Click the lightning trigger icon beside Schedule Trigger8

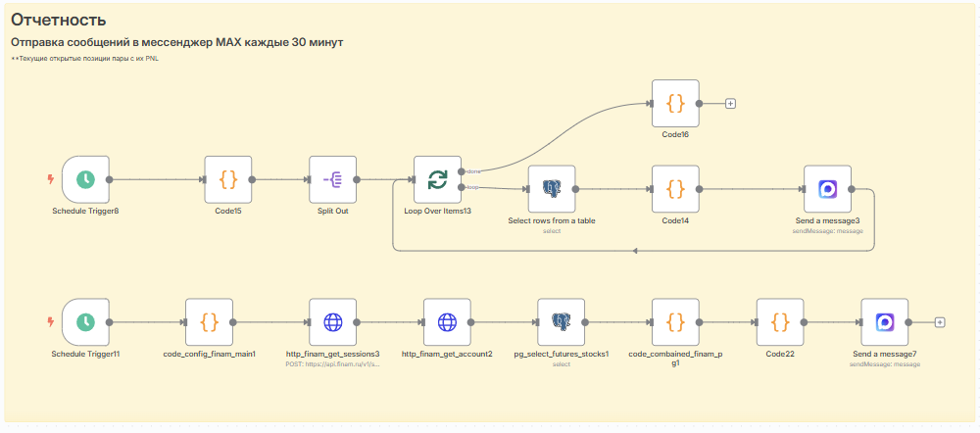51,179
